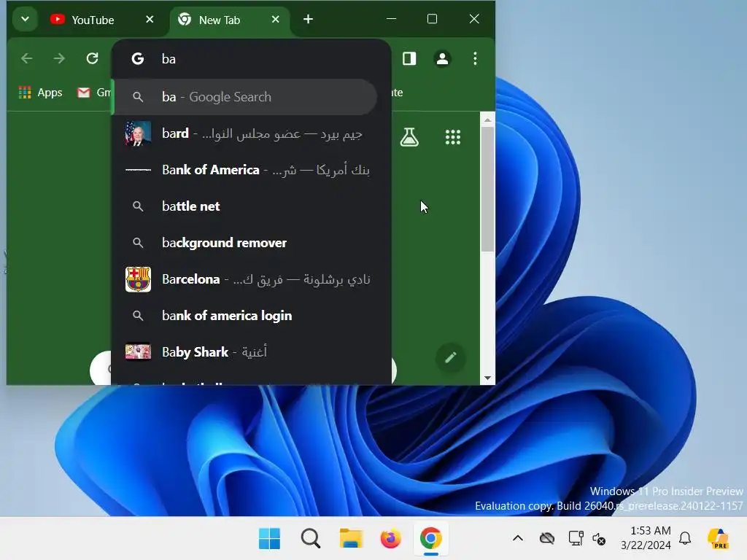The height and width of the screenshot is (560, 747).
Task: Open the Google apps grid
Action: 452,137
